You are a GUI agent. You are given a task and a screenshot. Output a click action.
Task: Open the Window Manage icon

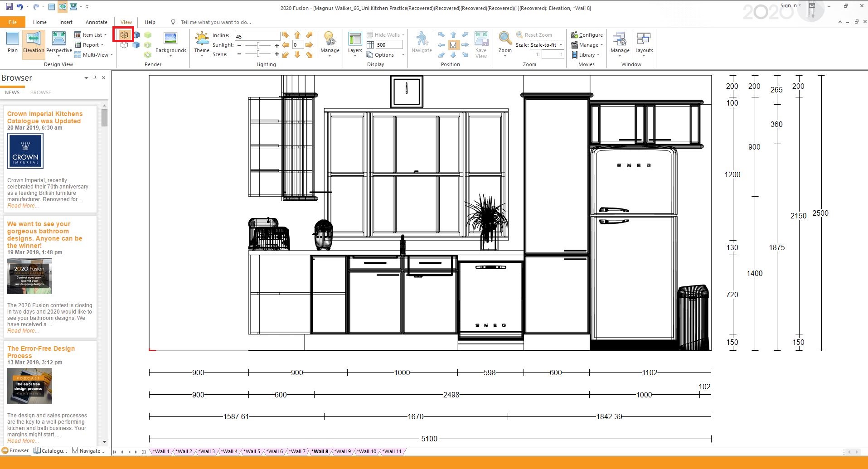(x=620, y=39)
